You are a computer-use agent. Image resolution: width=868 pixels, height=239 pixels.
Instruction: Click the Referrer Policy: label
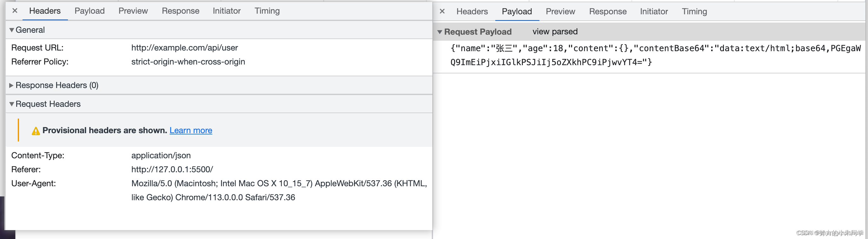tap(40, 62)
